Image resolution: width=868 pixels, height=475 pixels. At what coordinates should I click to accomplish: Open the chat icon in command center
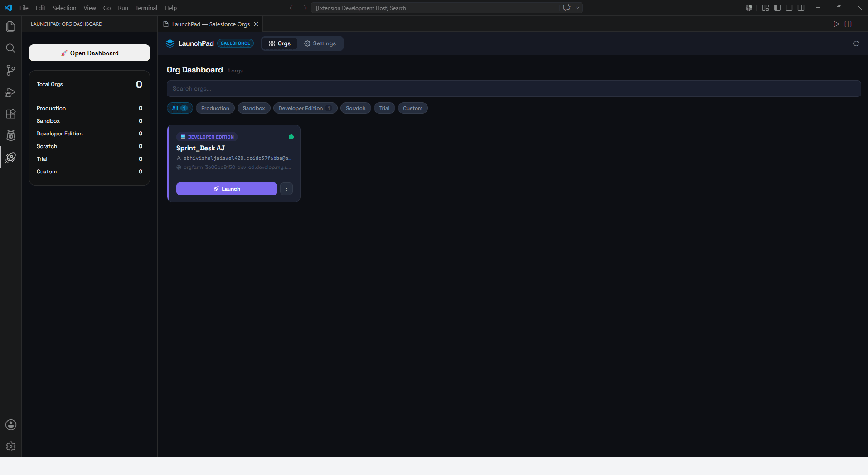click(567, 8)
